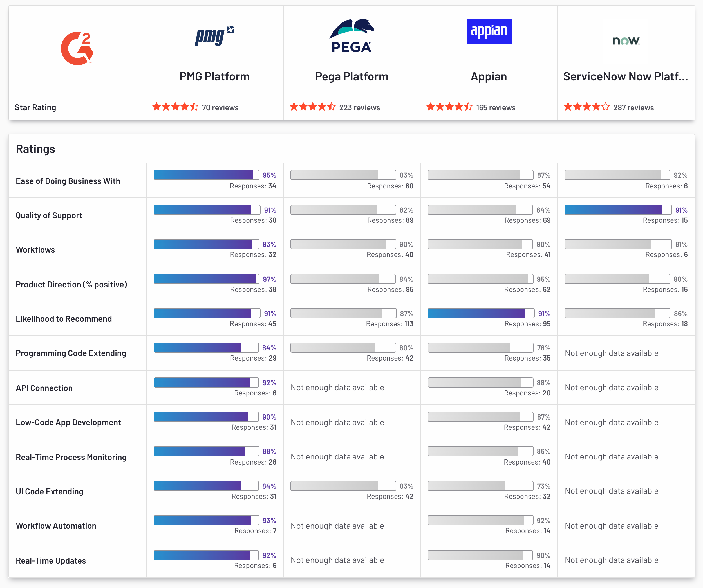Open the ServiceNow Now Platform name
The height and width of the screenshot is (588, 703).
pos(626,76)
